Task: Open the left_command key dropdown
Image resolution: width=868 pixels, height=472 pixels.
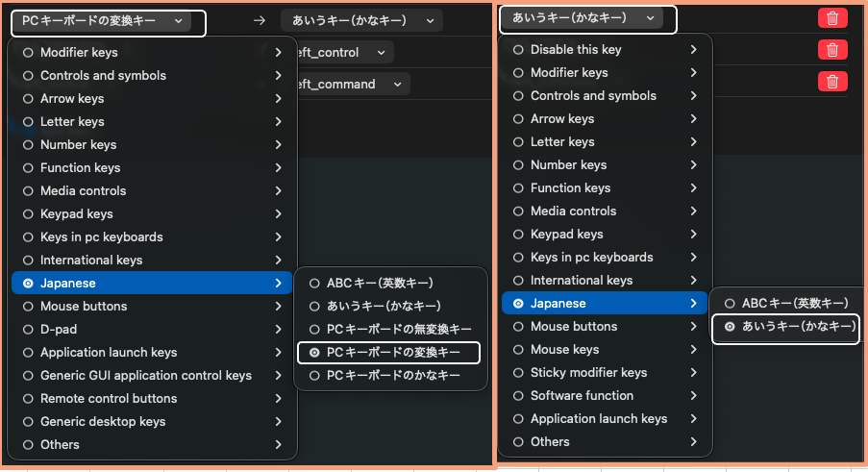Action: tap(344, 85)
